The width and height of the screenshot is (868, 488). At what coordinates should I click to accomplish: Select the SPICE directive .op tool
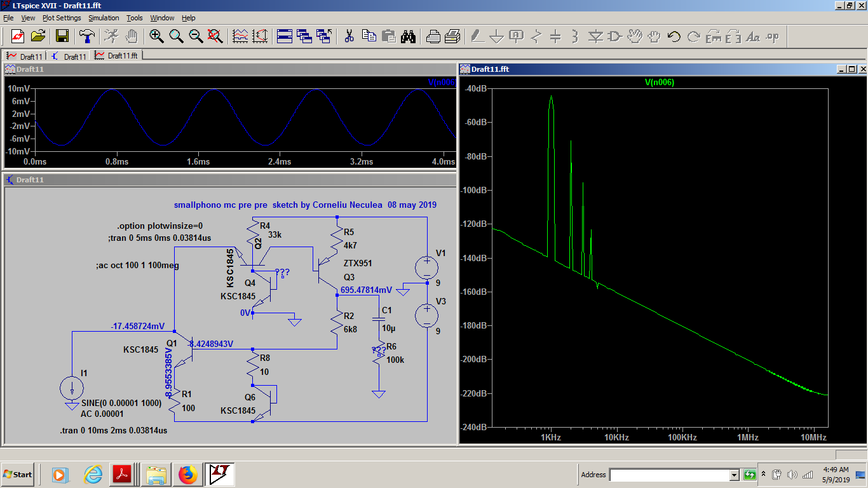[x=773, y=36]
